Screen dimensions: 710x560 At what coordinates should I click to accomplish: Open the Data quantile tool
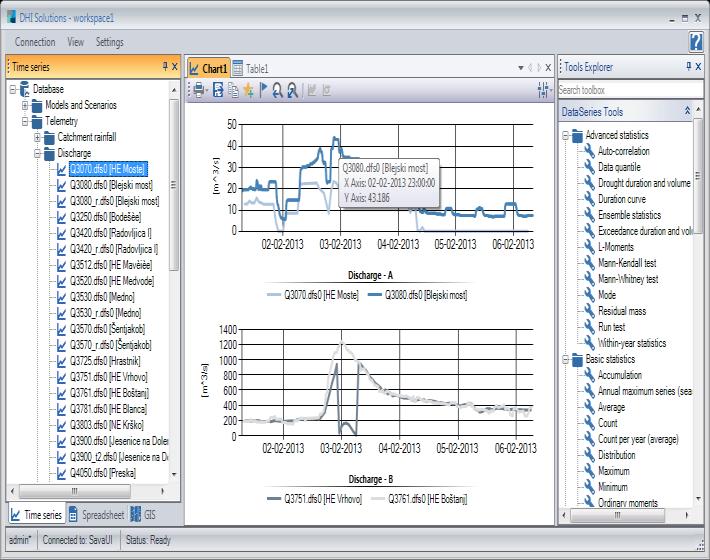(619, 167)
